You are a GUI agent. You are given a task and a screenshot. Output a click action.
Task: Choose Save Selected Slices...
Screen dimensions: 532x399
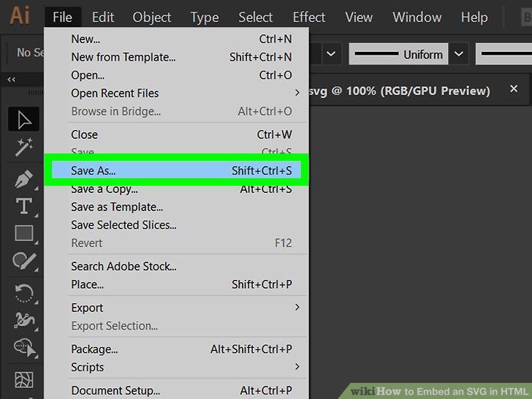coord(176,224)
